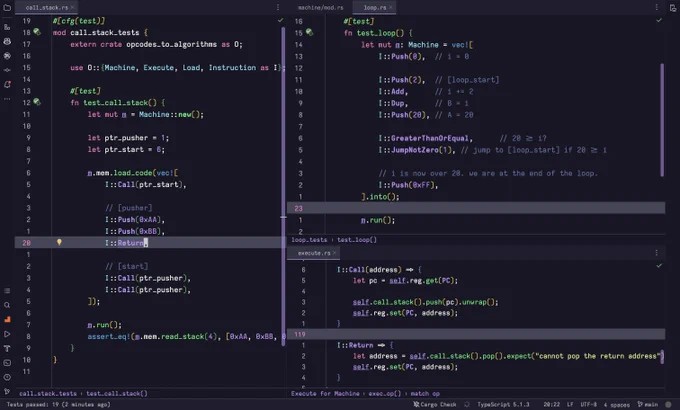Click loop.rs editor vertical scrollbar
This screenshot has width=680, height=410.
pos(662,120)
